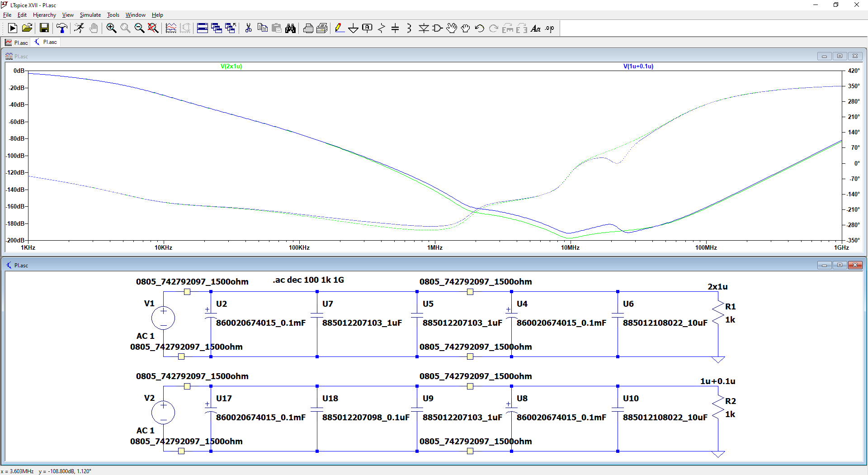Select the Draw Wire pencil tool
Screen dimensions: 868x475
coord(339,28)
